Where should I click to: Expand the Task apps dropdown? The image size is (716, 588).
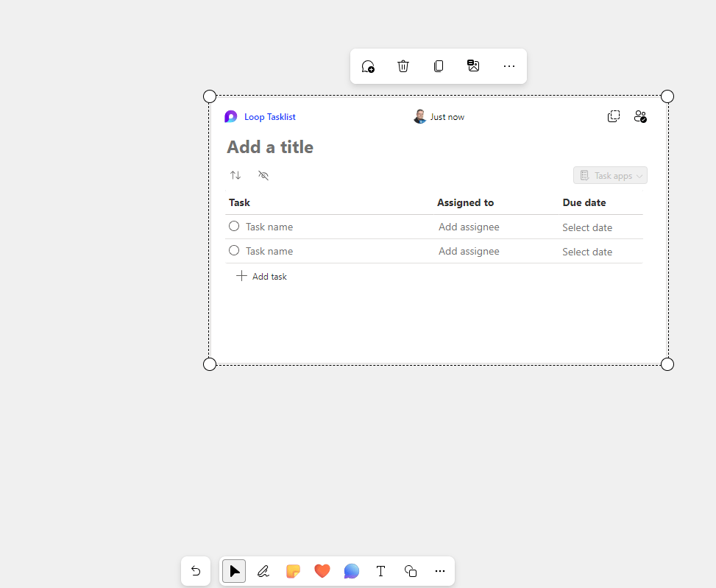click(x=610, y=175)
